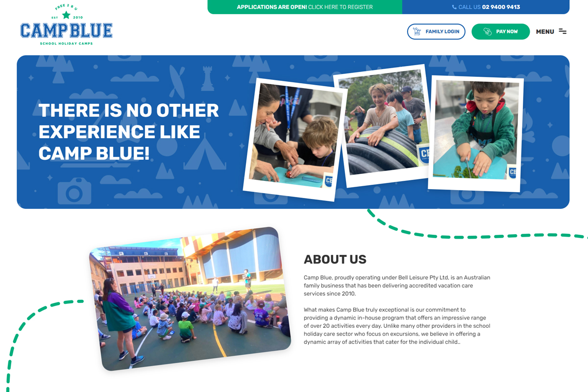Click the School Holiday Camps tagline
This screenshot has width=588, height=392.
point(66,44)
